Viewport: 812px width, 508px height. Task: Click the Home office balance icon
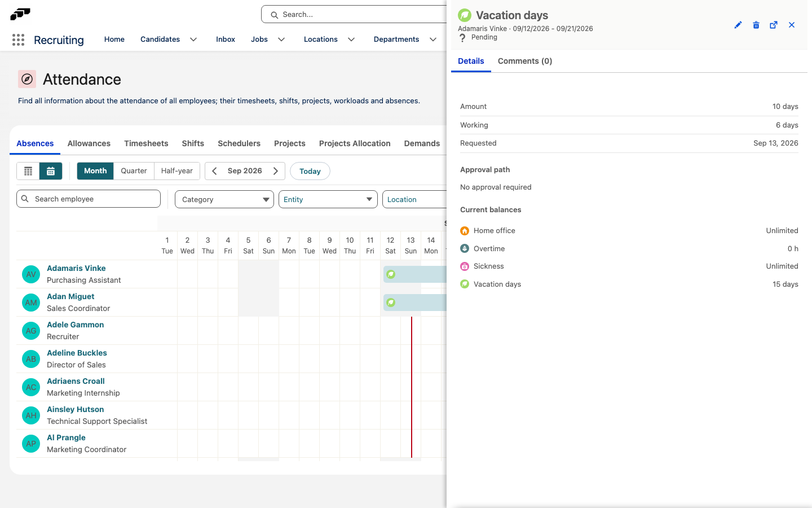point(465,231)
